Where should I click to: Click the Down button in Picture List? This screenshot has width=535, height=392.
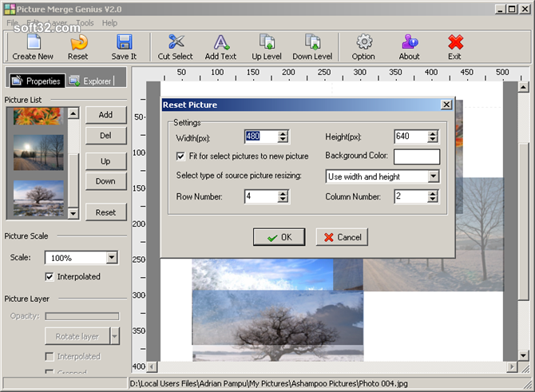pos(105,181)
